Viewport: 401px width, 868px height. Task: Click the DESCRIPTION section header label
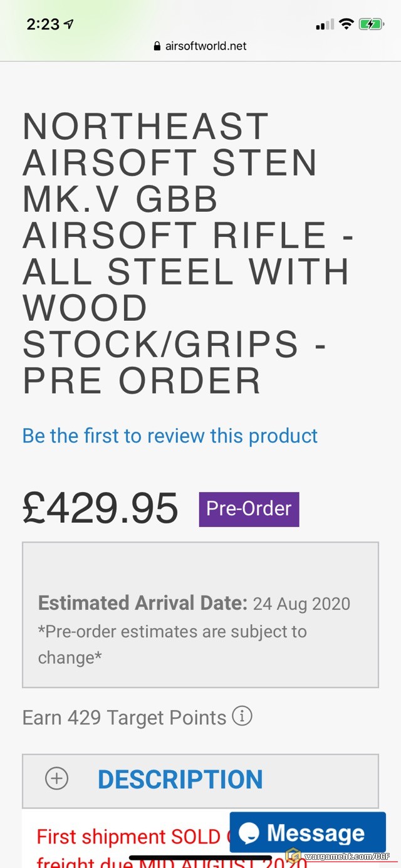(180, 780)
